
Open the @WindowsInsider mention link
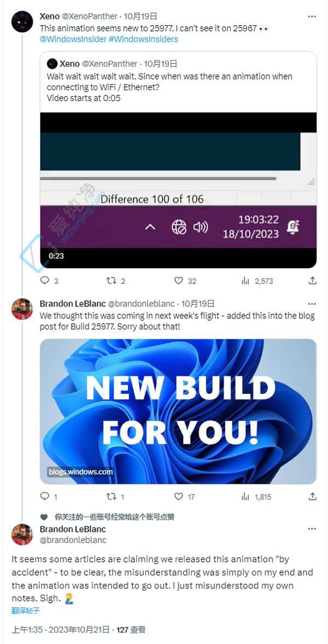[x=72, y=39]
